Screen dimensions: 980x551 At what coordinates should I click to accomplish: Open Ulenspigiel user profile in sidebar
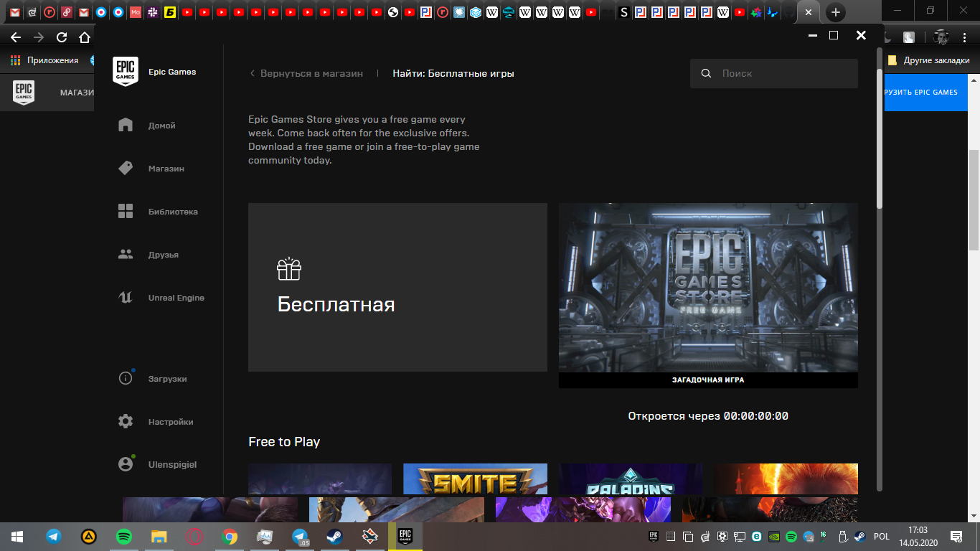pyautogui.click(x=156, y=464)
